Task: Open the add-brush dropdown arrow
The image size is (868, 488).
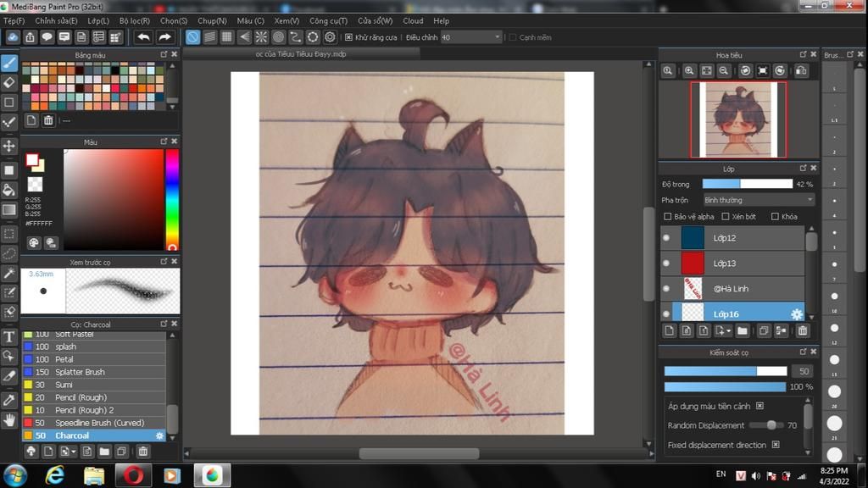Action: pos(73,452)
